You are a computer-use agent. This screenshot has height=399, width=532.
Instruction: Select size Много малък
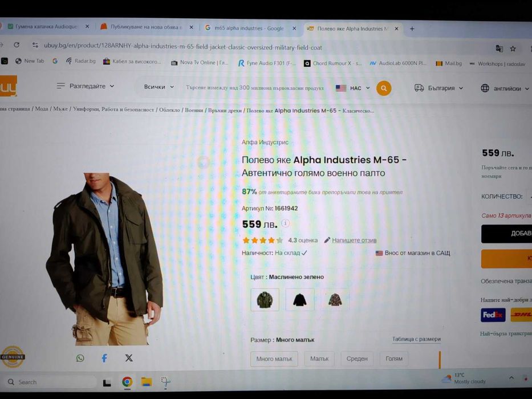click(274, 359)
